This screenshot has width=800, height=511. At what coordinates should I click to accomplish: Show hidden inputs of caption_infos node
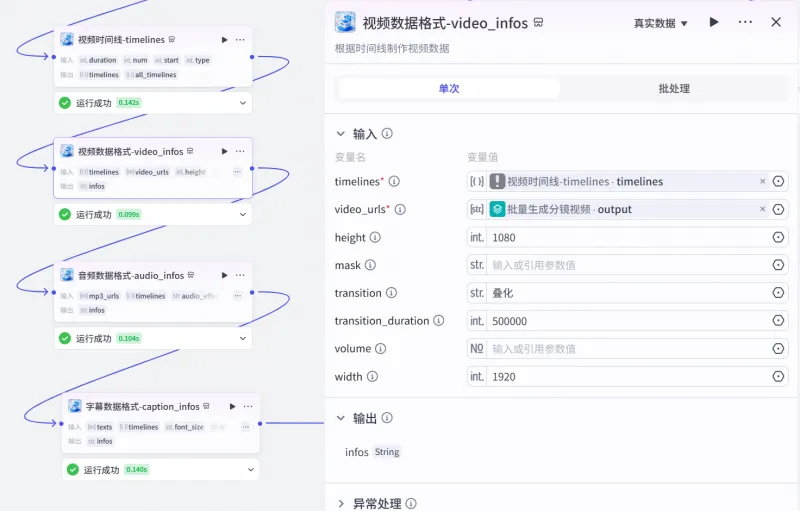click(245, 427)
